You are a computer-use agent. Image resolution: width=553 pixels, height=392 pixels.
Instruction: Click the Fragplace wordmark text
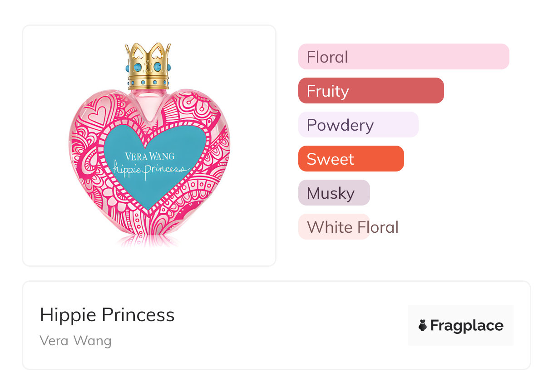467,326
